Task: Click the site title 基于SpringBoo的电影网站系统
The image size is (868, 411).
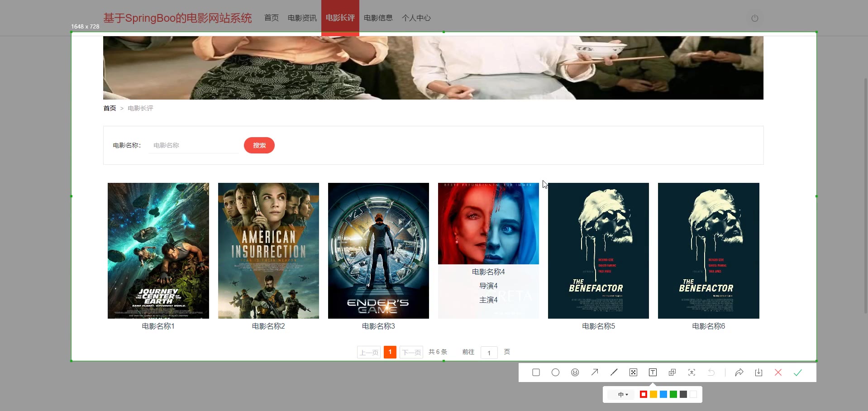Action: point(177,18)
